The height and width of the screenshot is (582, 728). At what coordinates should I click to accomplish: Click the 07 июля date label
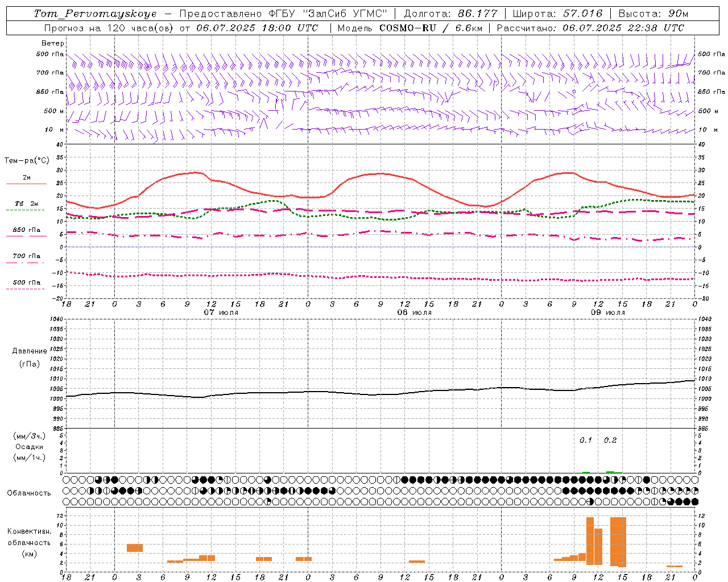(x=221, y=313)
